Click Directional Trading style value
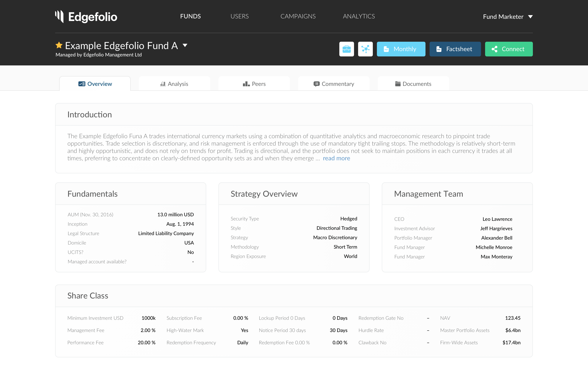Screen dimensions: 588x368 tap(337, 228)
